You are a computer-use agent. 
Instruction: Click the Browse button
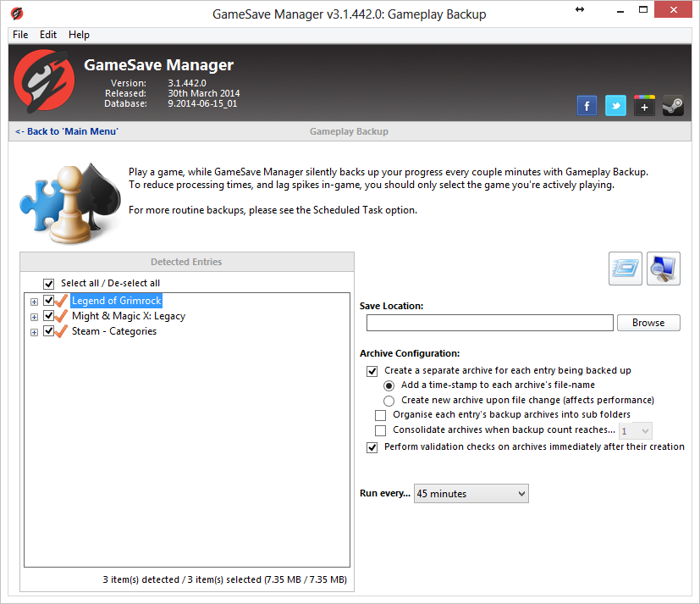(648, 323)
